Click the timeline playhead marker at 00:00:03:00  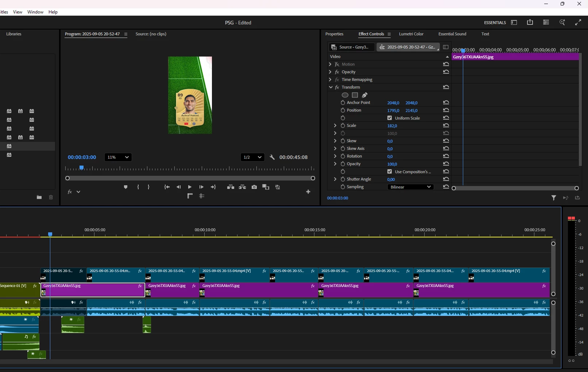pyautogui.click(x=50, y=234)
